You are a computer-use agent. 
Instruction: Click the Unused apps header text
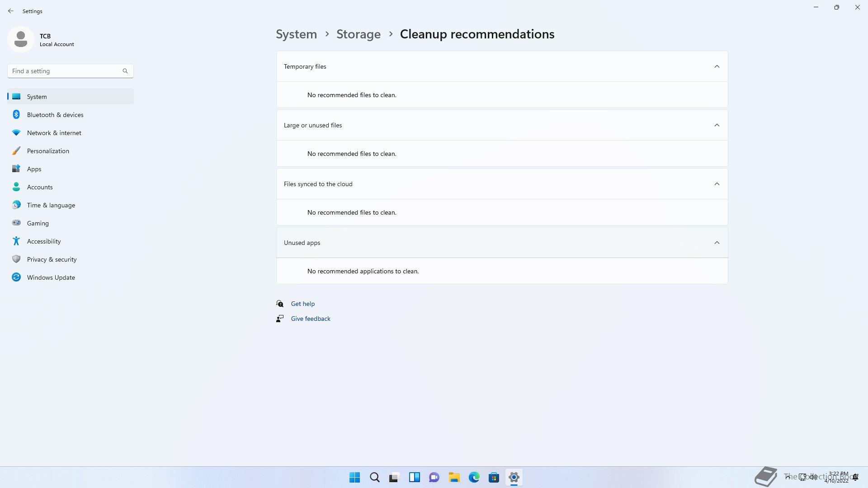coord(302,243)
